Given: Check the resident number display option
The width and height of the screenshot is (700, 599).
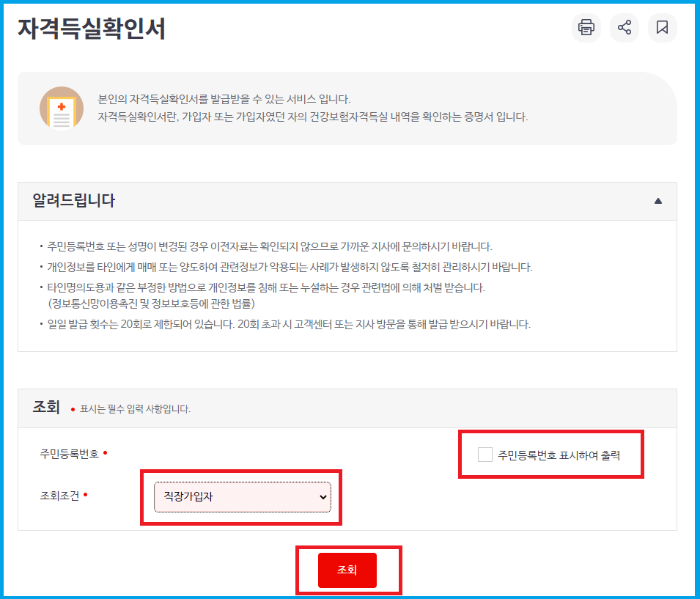Looking at the screenshot, I should pos(484,455).
